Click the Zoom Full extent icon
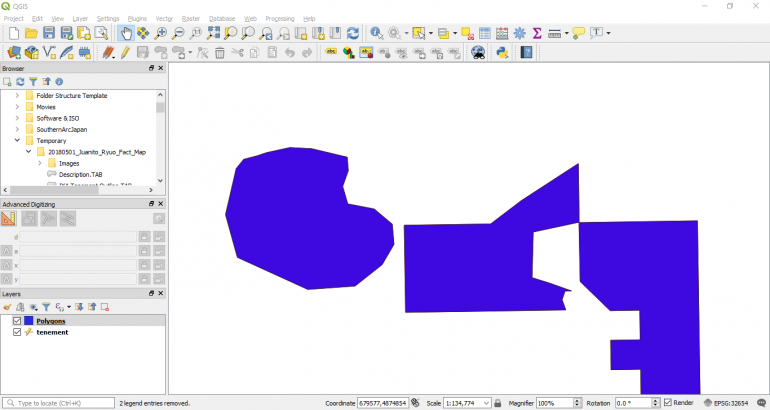 (x=213, y=33)
